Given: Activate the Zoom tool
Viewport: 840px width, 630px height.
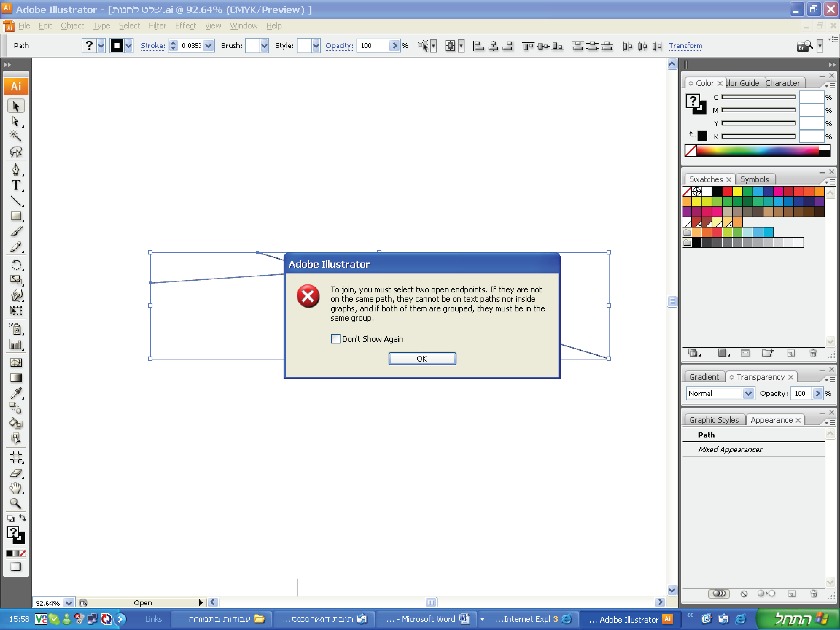Looking at the screenshot, I should [16, 503].
